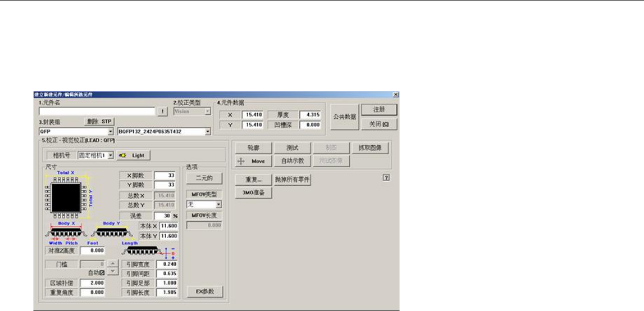Click the 轮廓 outline button
Viewport: 644px width, 311px height.
254,148
